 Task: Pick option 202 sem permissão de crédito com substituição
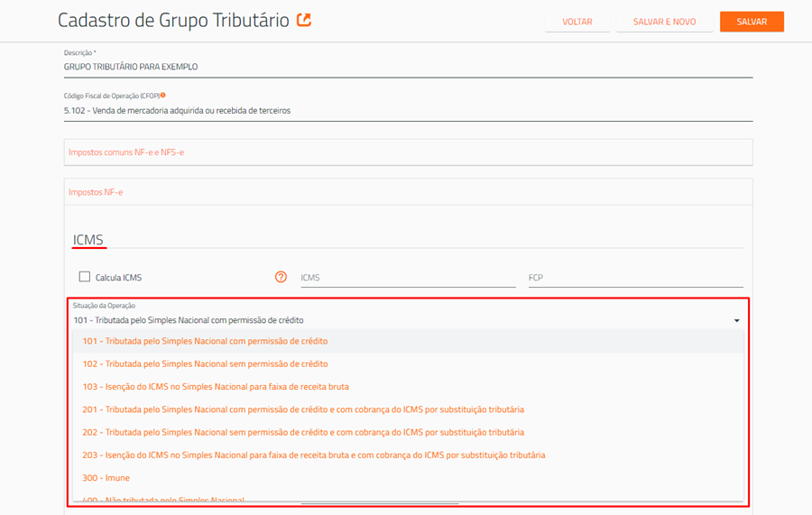(408, 432)
